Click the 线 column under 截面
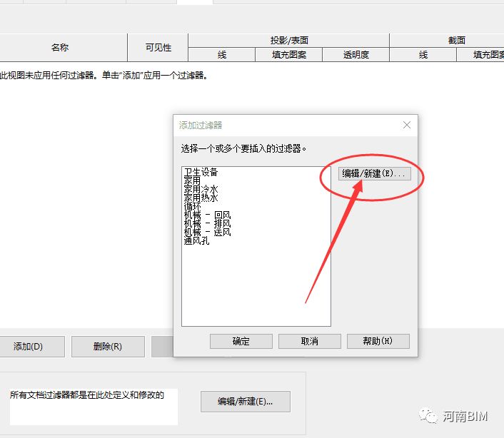The width and height of the screenshot is (504, 438). [x=423, y=55]
